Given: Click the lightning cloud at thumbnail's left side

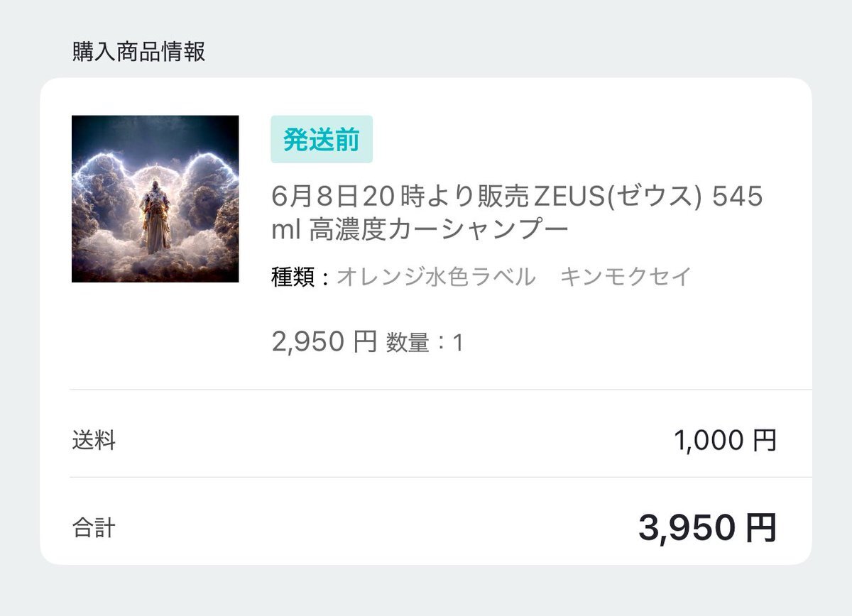Looking at the screenshot, I should [x=99, y=192].
